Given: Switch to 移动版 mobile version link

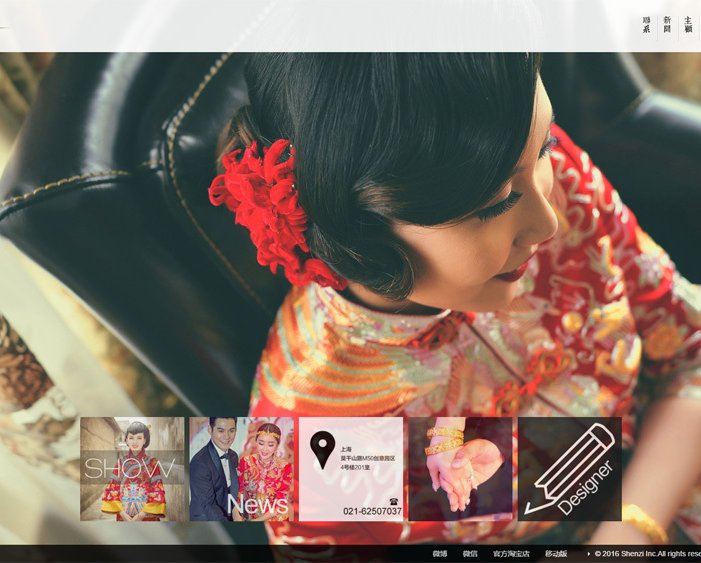Looking at the screenshot, I should (556, 554).
